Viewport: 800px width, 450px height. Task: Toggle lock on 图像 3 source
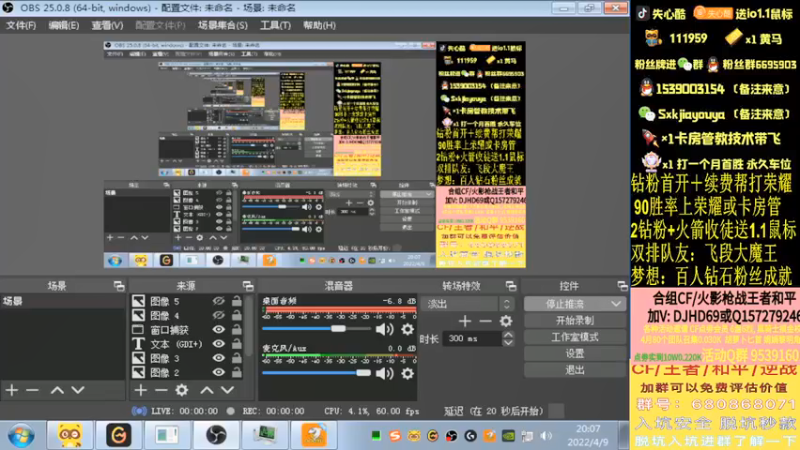pyautogui.click(x=236, y=358)
